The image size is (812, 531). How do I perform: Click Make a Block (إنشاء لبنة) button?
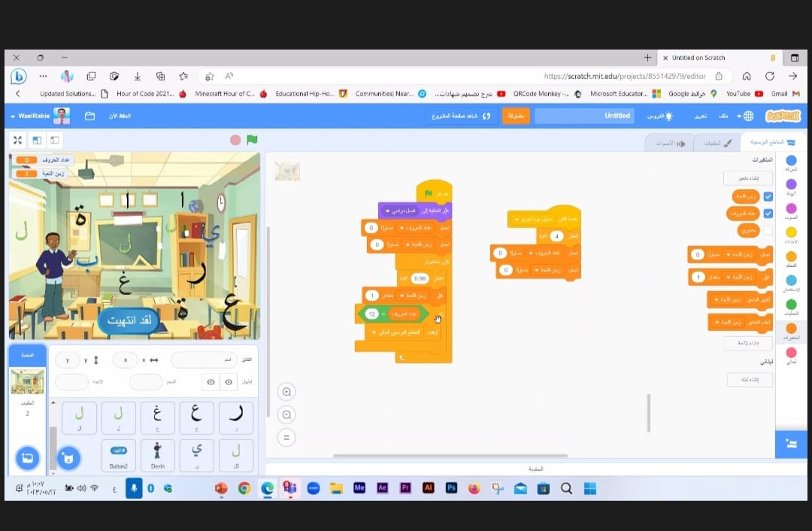[750, 379]
